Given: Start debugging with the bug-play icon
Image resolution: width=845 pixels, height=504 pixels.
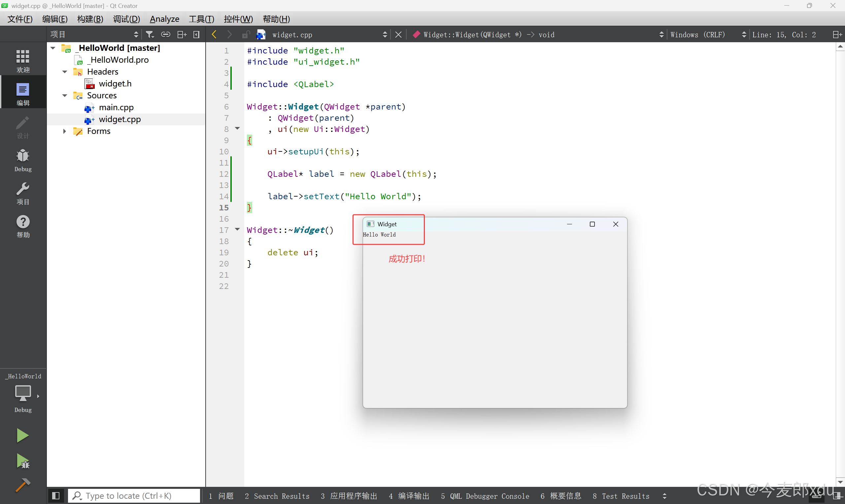Looking at the screenshot, I should [22, 461].
